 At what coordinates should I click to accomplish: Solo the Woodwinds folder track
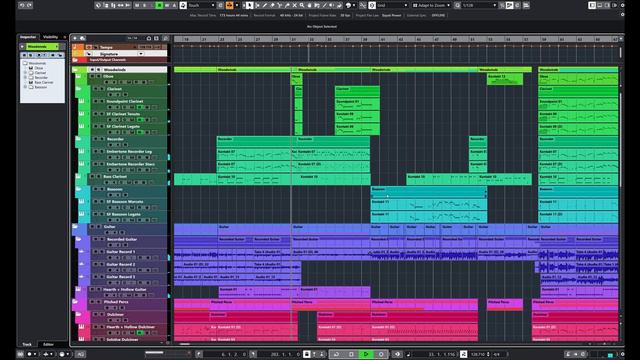[x=98, y=69]
